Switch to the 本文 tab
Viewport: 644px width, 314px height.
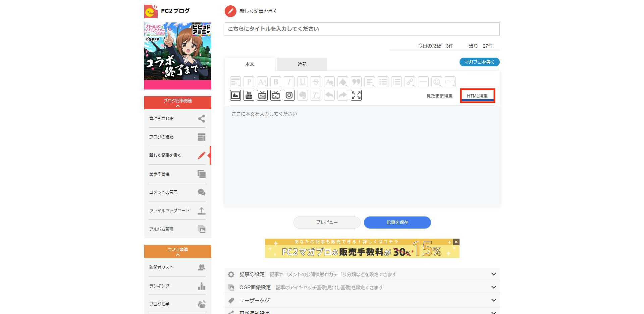pyautogui.click(x=250, y=64)
